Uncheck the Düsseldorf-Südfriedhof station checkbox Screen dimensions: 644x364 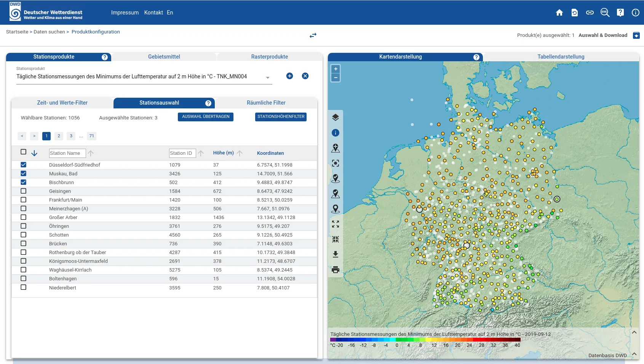[24, 165]
